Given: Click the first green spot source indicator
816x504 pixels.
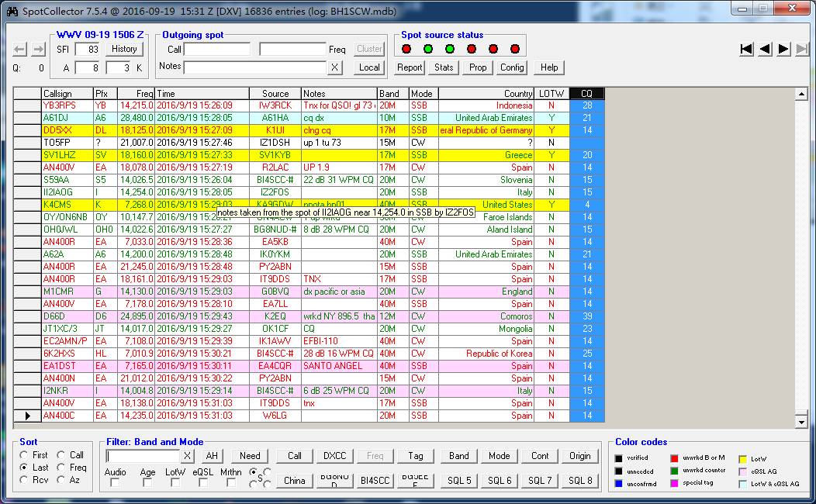Looking at the screenshot, I should click(x=427, y=49).
